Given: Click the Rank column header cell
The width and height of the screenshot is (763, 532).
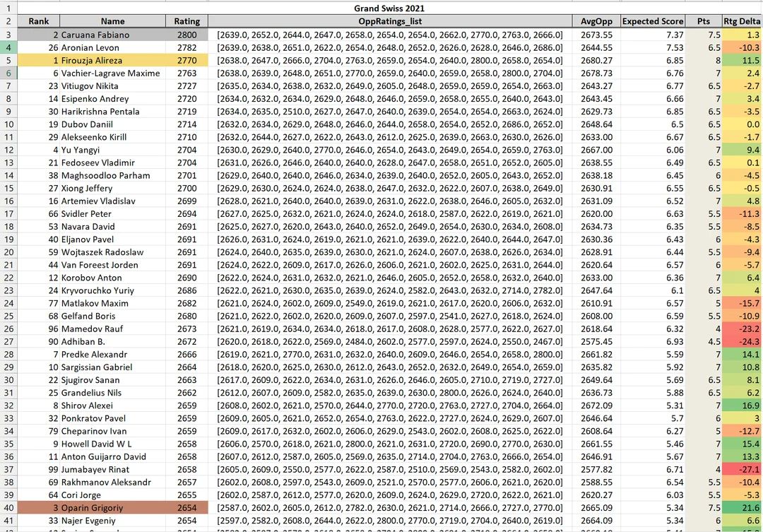Looking at the screenshot, I should (38, 21).
